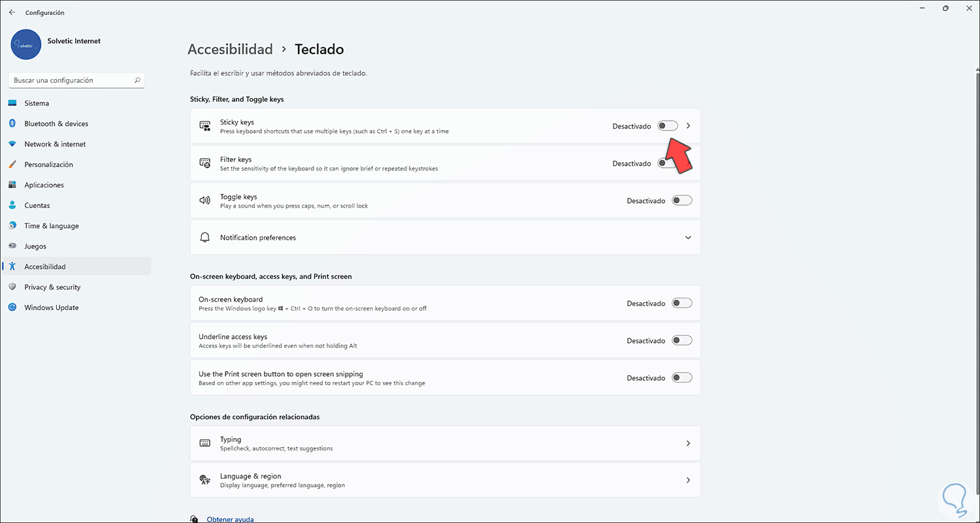Enable the Sticky keys toggle

click(667, 126)
